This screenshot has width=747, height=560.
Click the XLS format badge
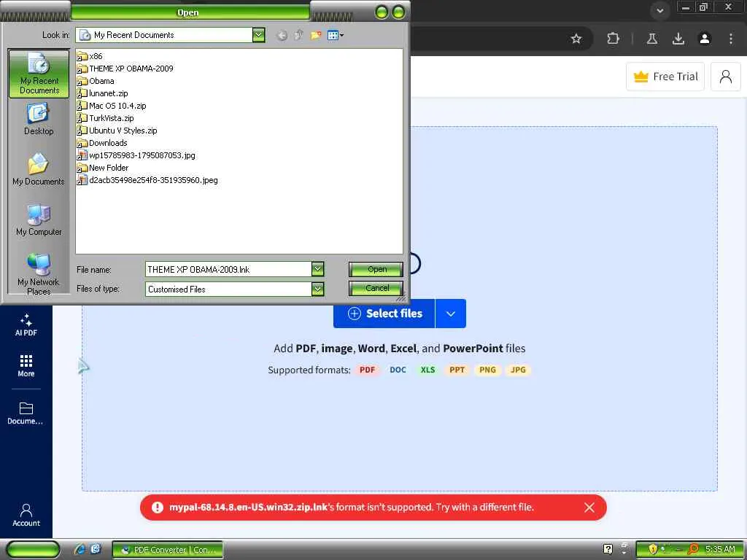427,370
